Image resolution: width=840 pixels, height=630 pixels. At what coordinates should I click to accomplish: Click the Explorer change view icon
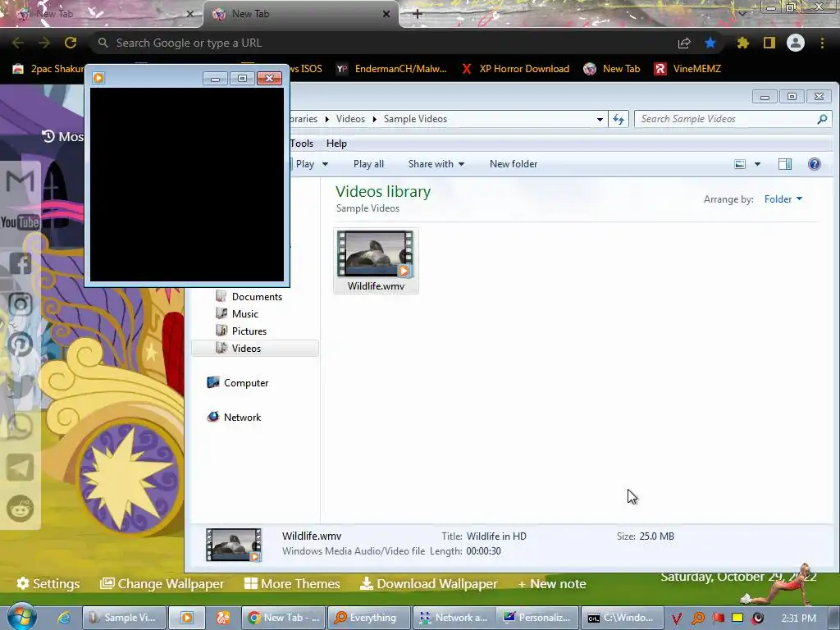pyautogui.click(x=740, y=164)
